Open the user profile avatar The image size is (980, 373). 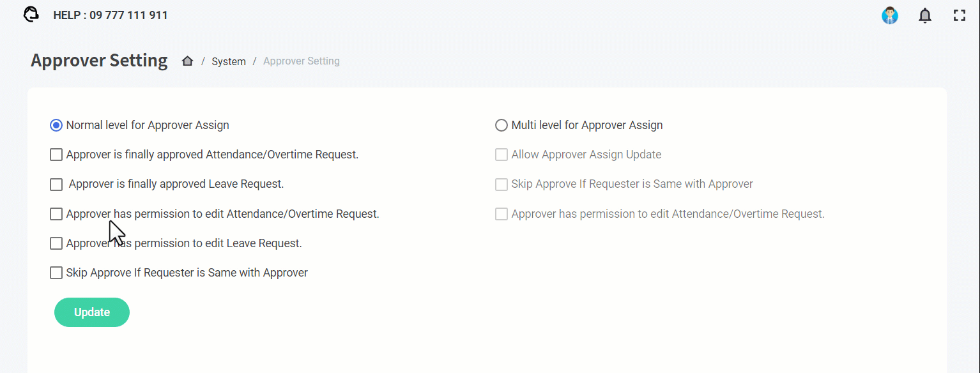pos(890,15)
